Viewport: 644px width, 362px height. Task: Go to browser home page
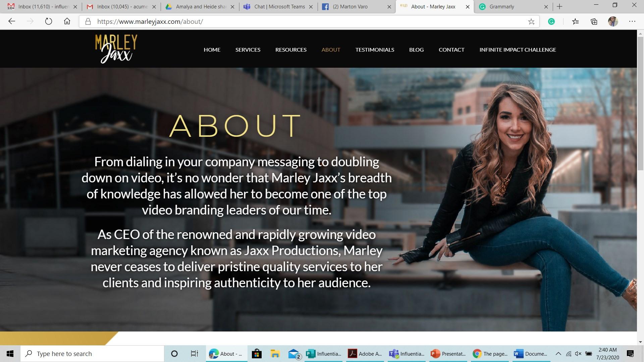coord(67,21)
